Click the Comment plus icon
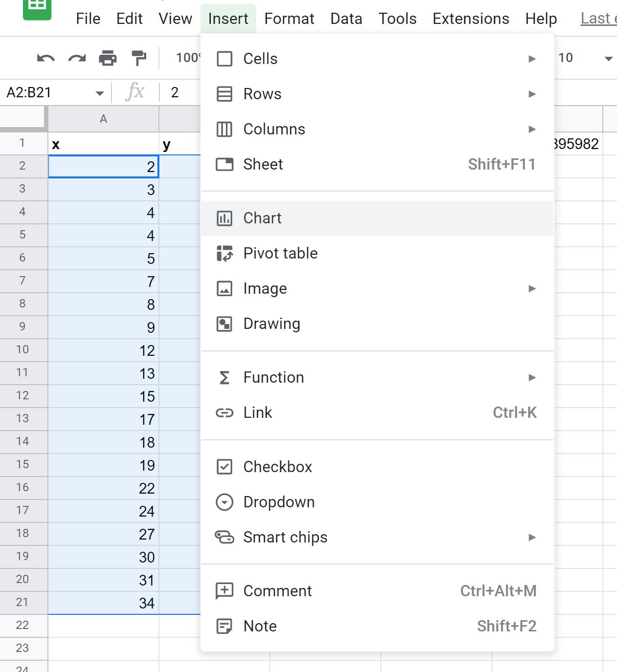Image resolution: width=617 pixels, height=672 pixels. coord(224,591)
